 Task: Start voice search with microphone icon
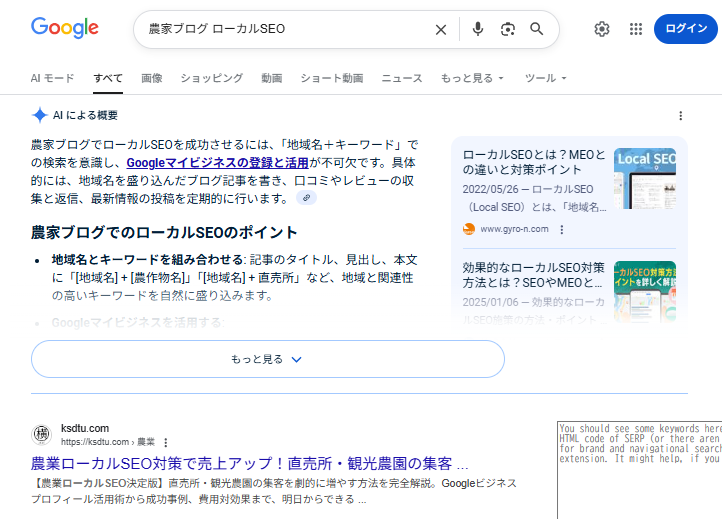tap(478, 29)
